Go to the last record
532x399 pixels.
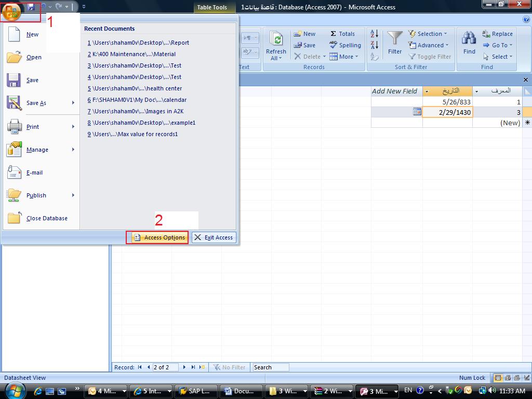(193, 367)
